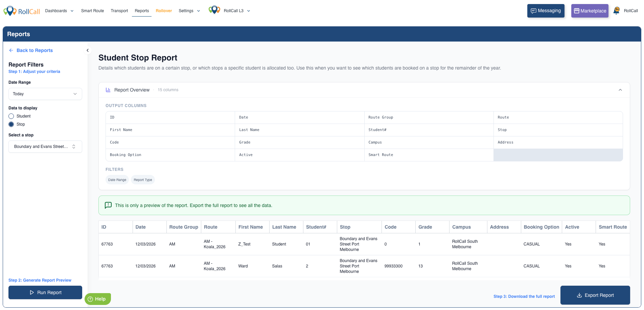Collapse the Report Filters sidebar
Image resolution: width=644 pixels, height=310 pixels.
(88, 50)
